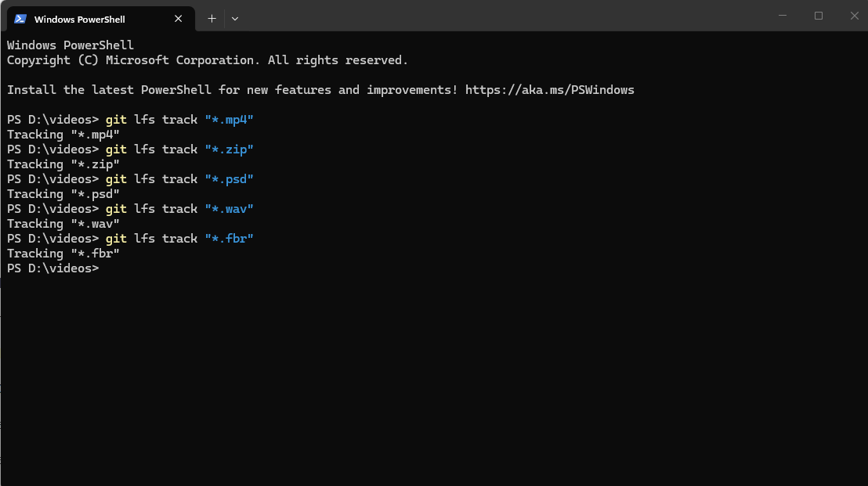Click the PowerShell icon on the tab
Screen dimensions: 868x486
20,19
